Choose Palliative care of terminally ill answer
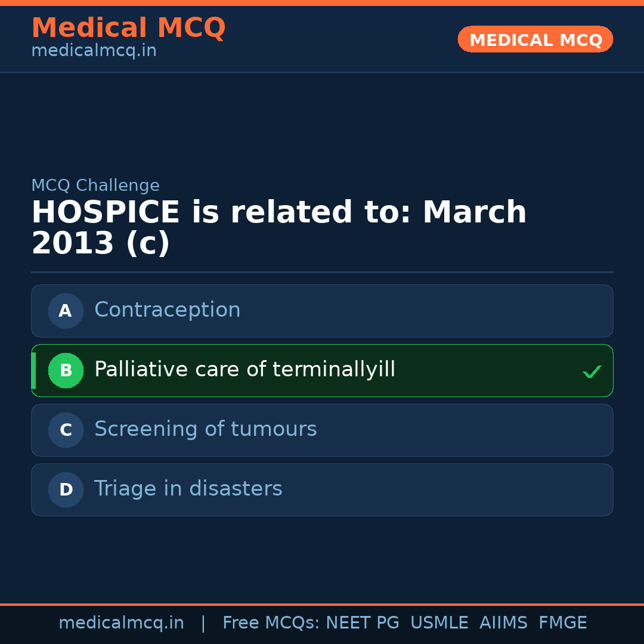 (x=244, y=370)
